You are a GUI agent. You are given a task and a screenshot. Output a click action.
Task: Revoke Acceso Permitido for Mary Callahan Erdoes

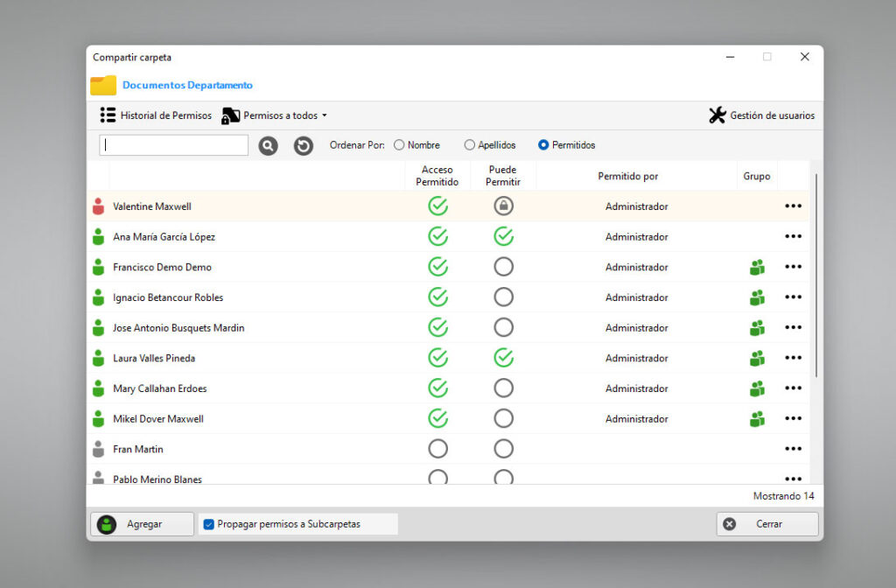[x=437, y=388]
